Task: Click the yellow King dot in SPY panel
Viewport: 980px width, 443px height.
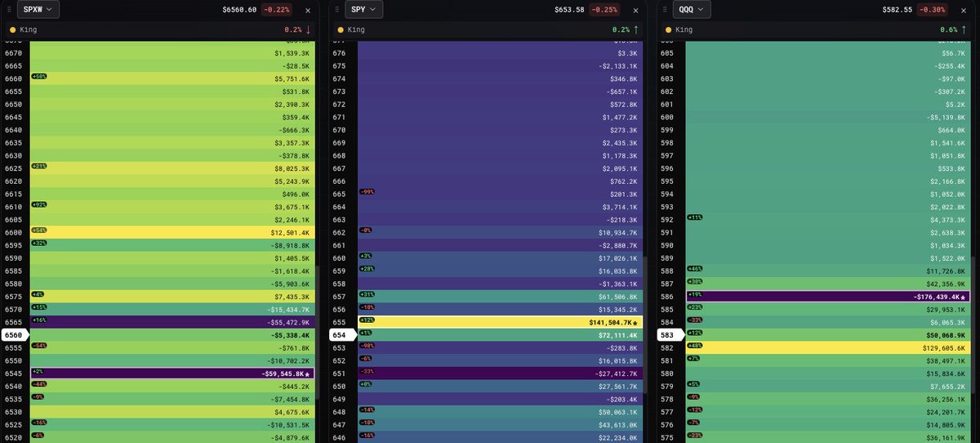Action: tap(341, 29)
